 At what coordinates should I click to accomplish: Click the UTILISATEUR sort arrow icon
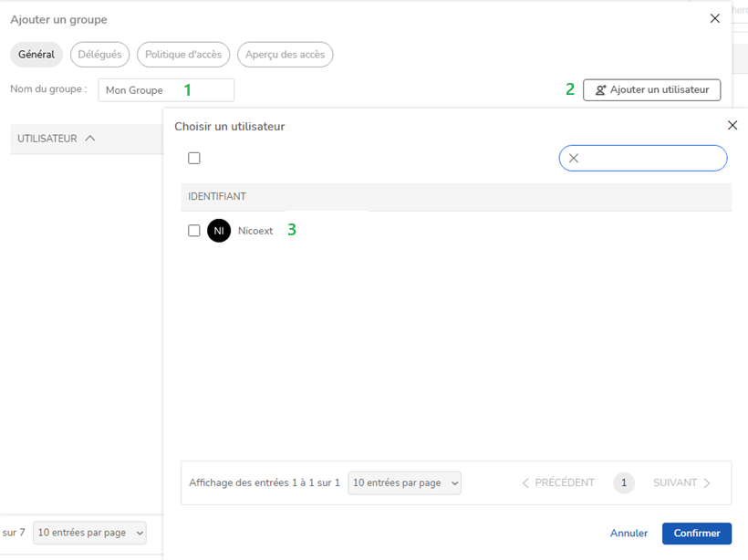[x=89, y=139]
